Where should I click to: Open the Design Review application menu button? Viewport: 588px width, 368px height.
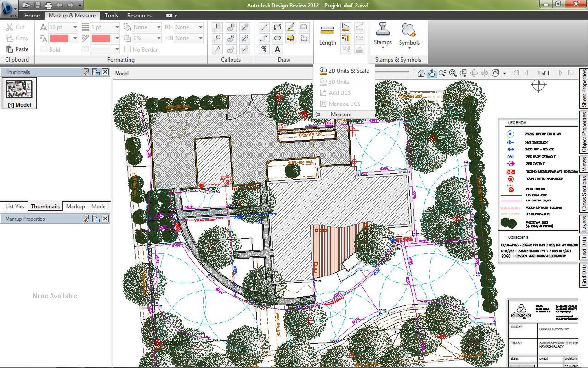click(9, 9)
